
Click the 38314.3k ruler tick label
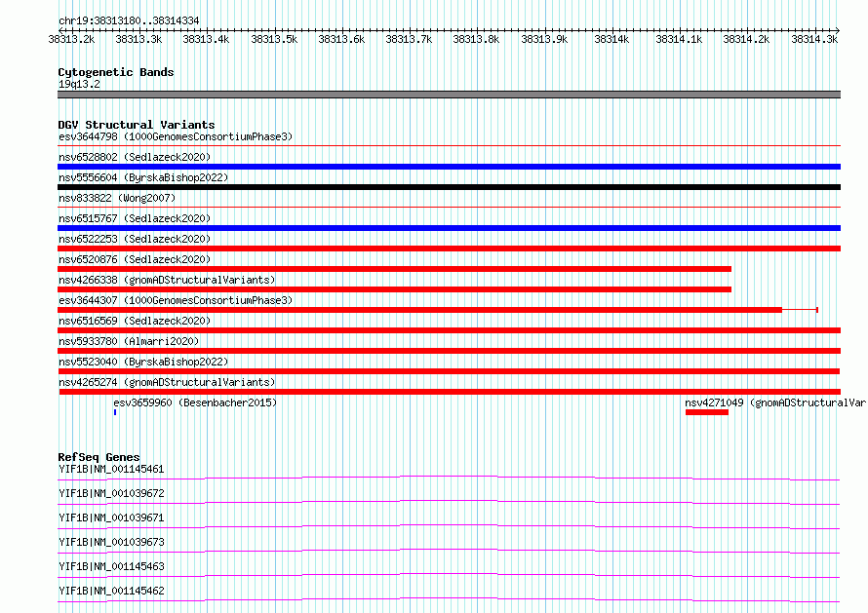[814, 39]
